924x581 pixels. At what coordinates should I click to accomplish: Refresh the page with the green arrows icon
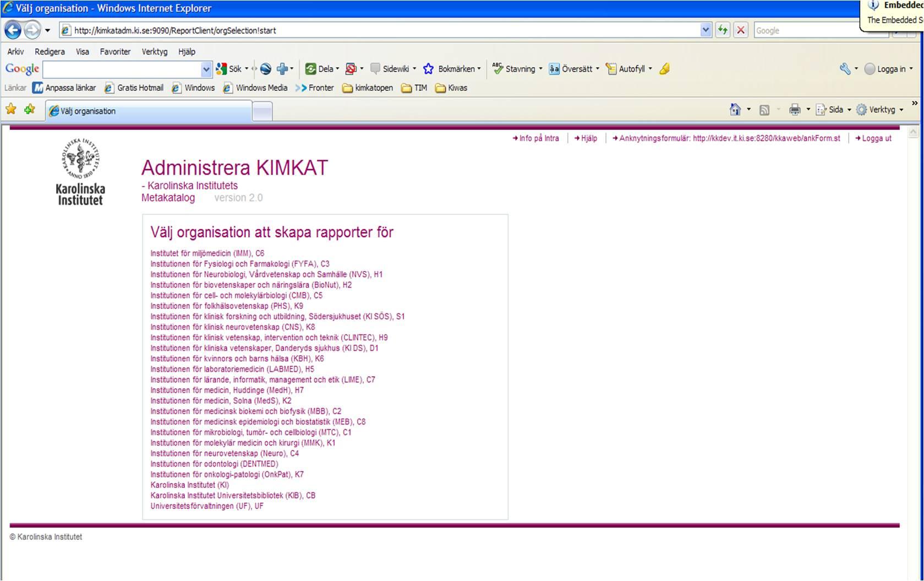[723, 30]
